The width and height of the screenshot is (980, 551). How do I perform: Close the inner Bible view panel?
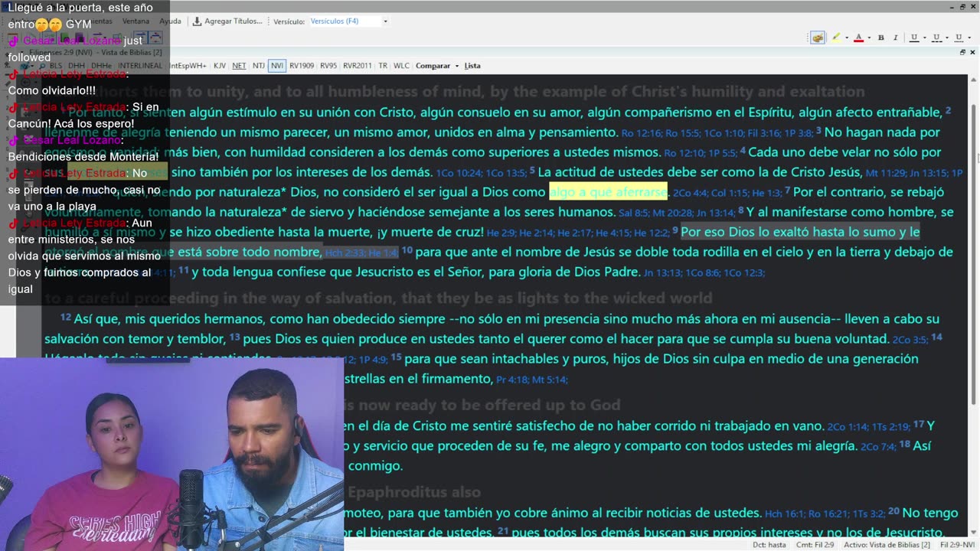point(974,52)
